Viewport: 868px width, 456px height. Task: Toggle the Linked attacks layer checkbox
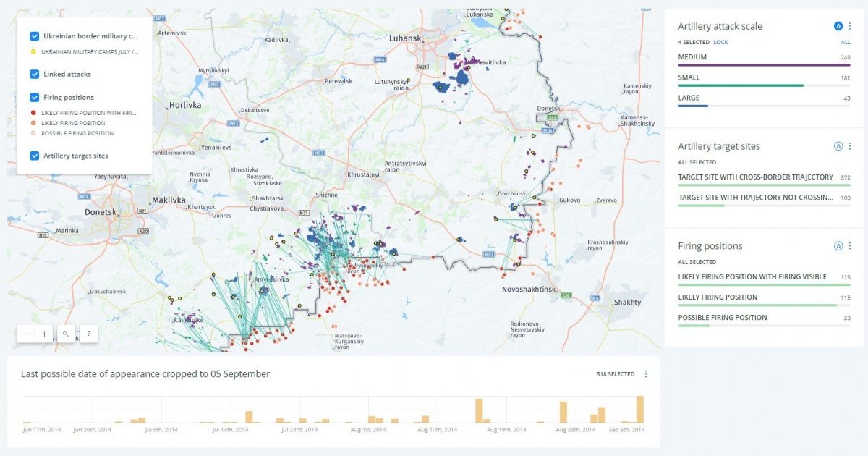pos(35,74)
